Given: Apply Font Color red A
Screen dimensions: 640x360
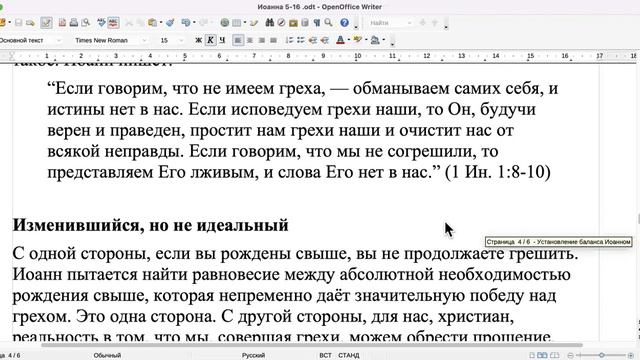Looking at the screenshot, I should [340, 40].
